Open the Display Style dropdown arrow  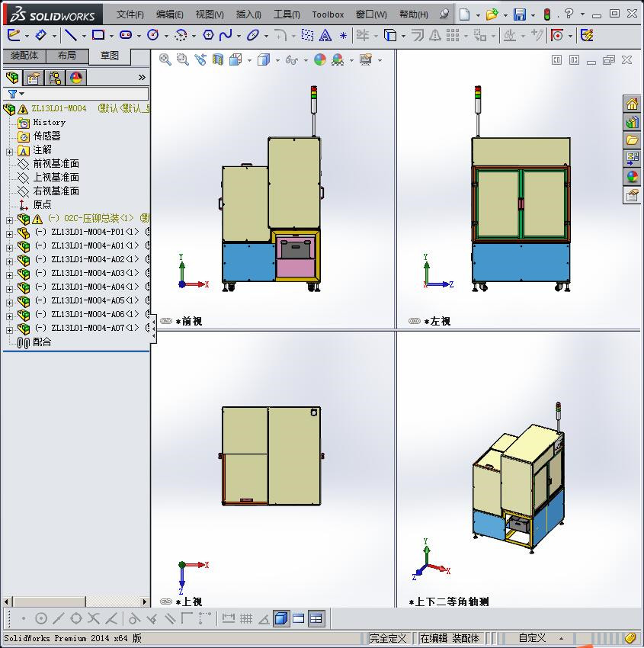277,61
